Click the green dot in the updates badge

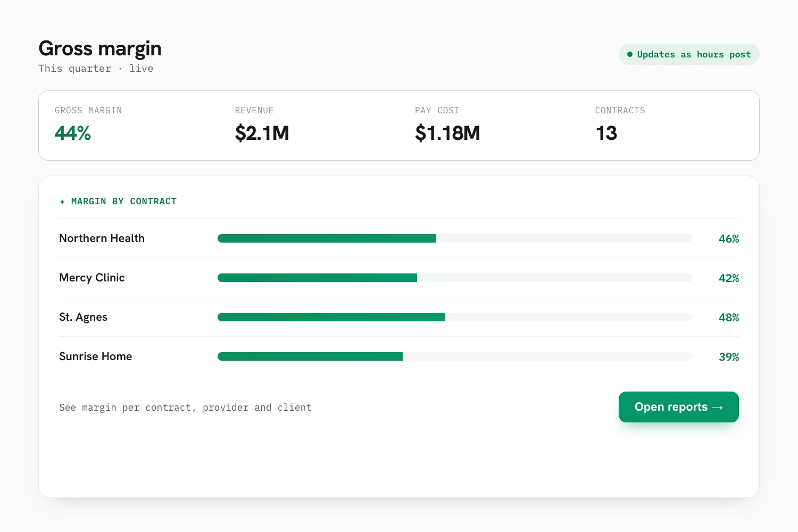click(x=630, y=54)
